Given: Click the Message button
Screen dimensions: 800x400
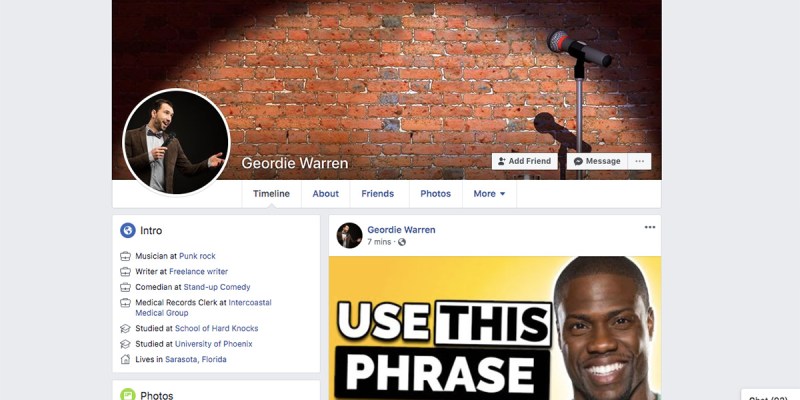Looking at the screenshot, I should (597, 161).
